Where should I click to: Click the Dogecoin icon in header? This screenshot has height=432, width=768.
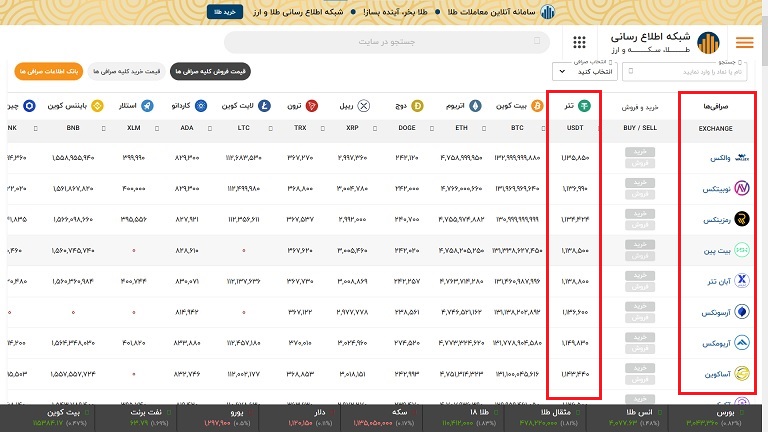point(419,106)
